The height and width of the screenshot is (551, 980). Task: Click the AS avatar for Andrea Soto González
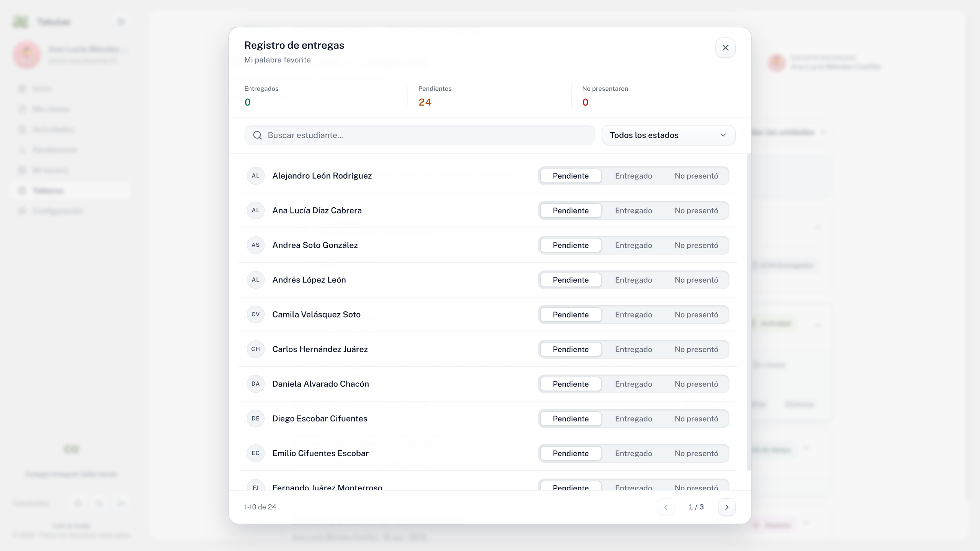coord(256,245)
